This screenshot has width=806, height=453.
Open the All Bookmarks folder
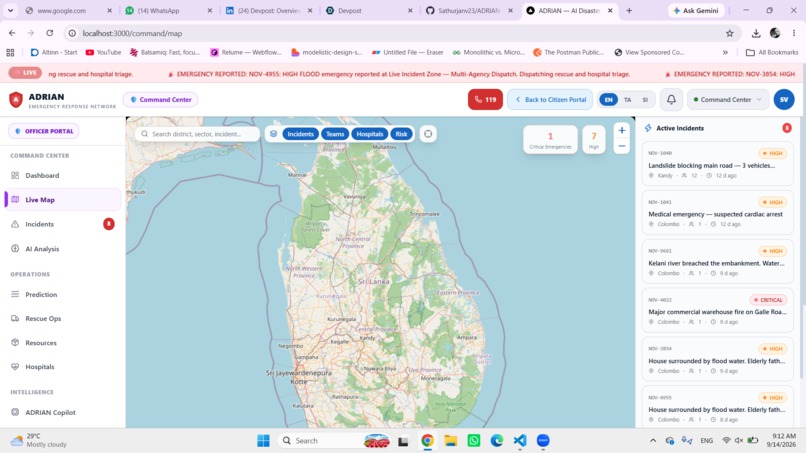tap(772, 52)
